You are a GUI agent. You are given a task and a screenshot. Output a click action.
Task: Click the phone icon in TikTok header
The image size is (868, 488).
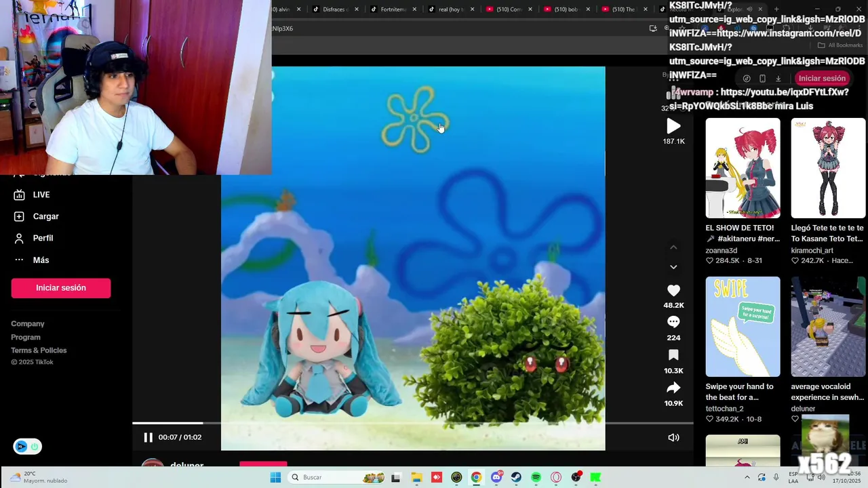click(x=762, y=79)
